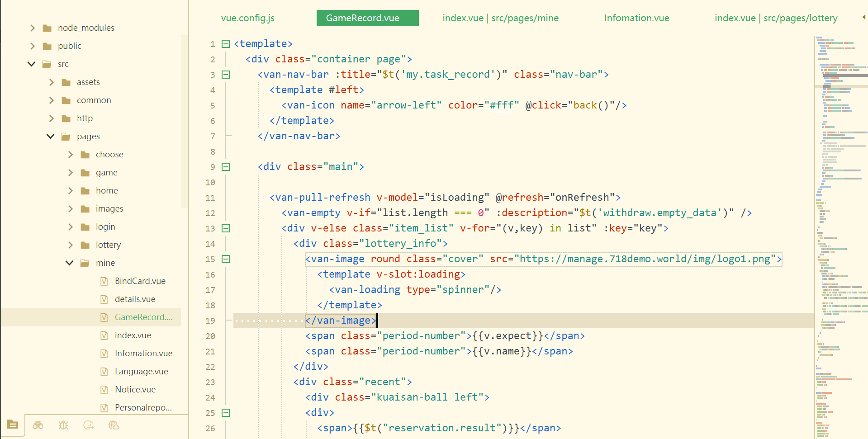Expand the public folder

32,46
